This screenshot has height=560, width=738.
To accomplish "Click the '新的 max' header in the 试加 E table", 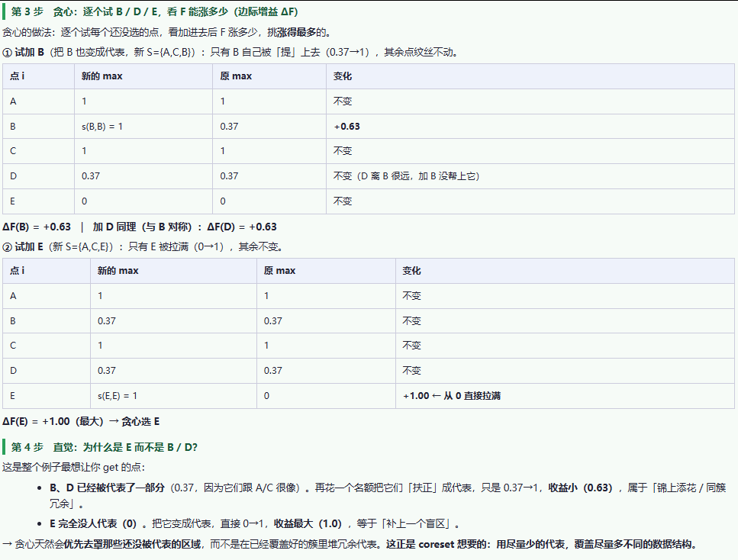I will [x=118, y=271].
